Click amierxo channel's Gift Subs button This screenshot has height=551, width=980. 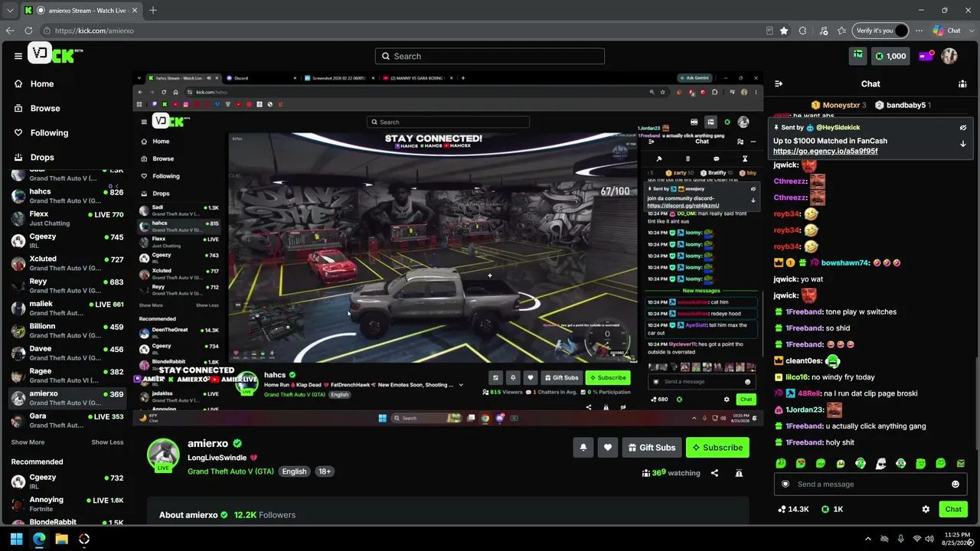tap(651, 448)
